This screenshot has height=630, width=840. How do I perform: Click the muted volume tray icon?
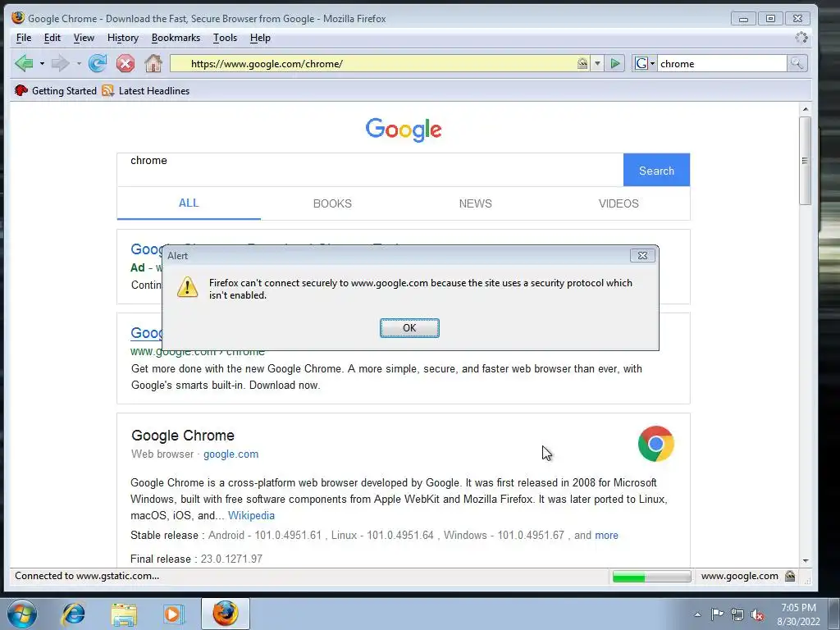click(757, 614)
